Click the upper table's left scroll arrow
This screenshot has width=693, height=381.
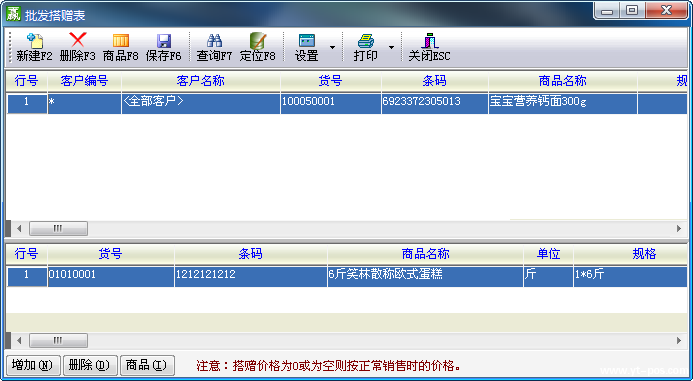(x=19, y=229)
